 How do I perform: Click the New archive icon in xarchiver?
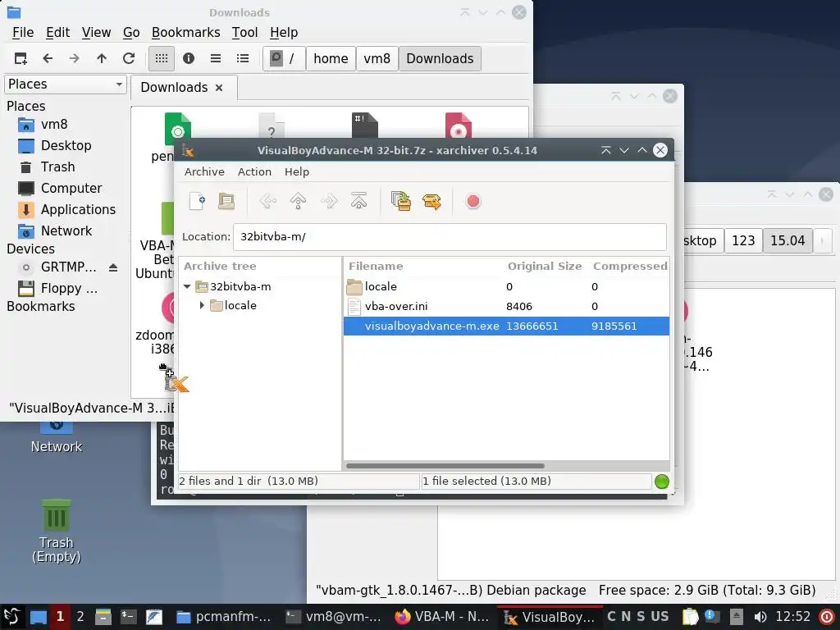[197, 202]
